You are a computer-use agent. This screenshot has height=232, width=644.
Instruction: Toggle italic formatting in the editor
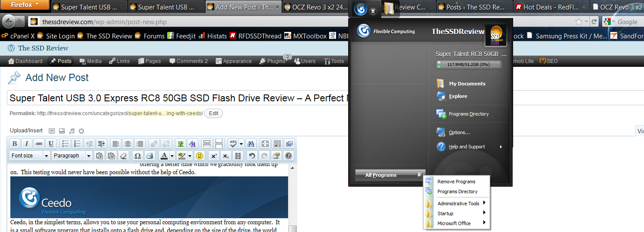click(x=27, y=144)
